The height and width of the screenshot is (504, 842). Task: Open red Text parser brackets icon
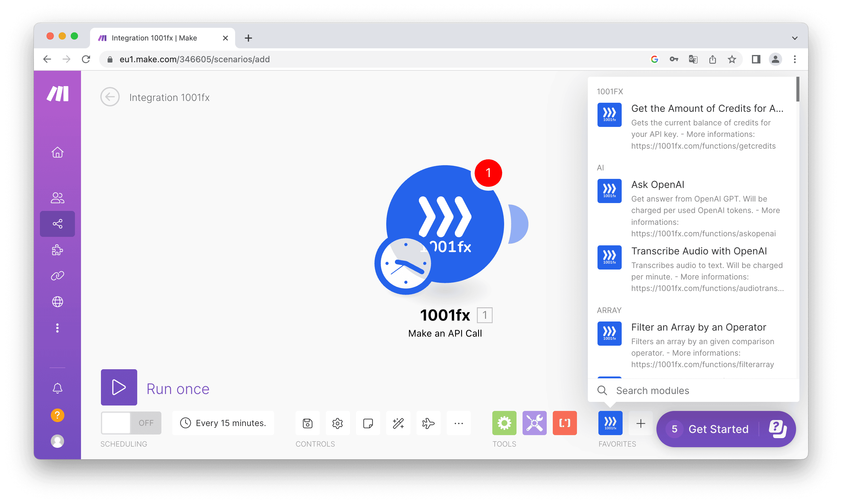[565, 423]
